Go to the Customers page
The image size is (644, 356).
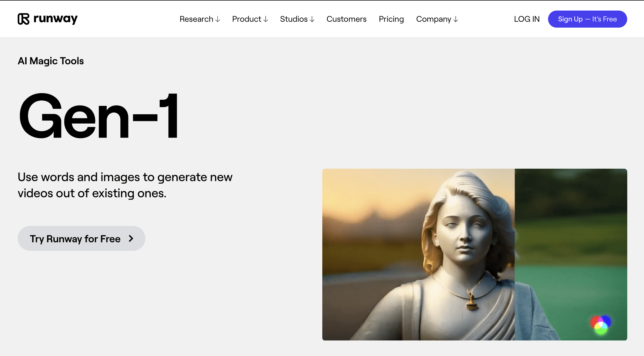click(347, 19)
